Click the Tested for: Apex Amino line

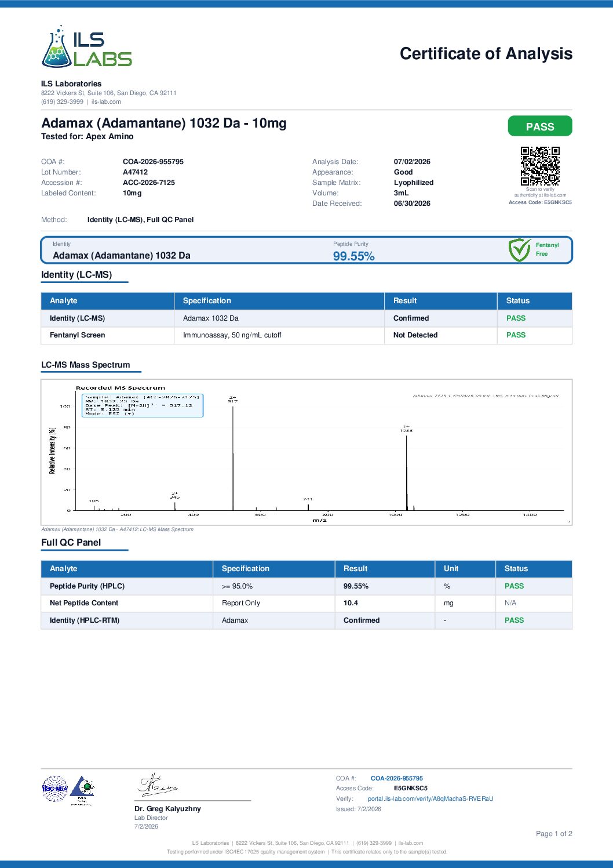tap(87, 136)
